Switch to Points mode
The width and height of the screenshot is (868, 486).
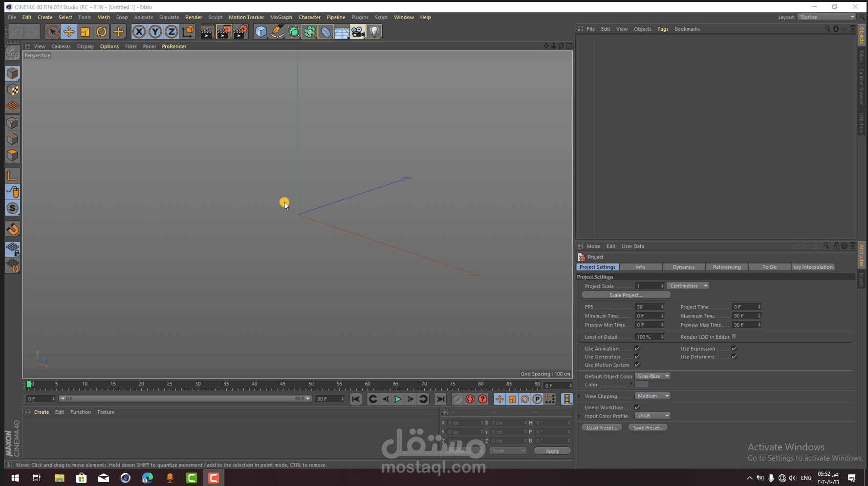coord(13,123)
